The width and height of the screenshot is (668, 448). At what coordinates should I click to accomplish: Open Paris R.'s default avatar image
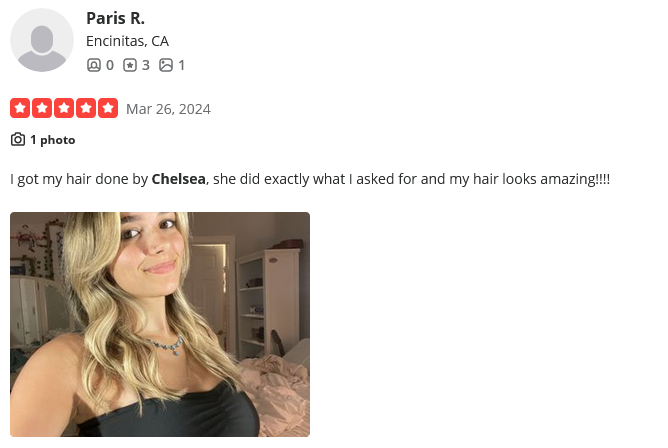pos(42,40)
